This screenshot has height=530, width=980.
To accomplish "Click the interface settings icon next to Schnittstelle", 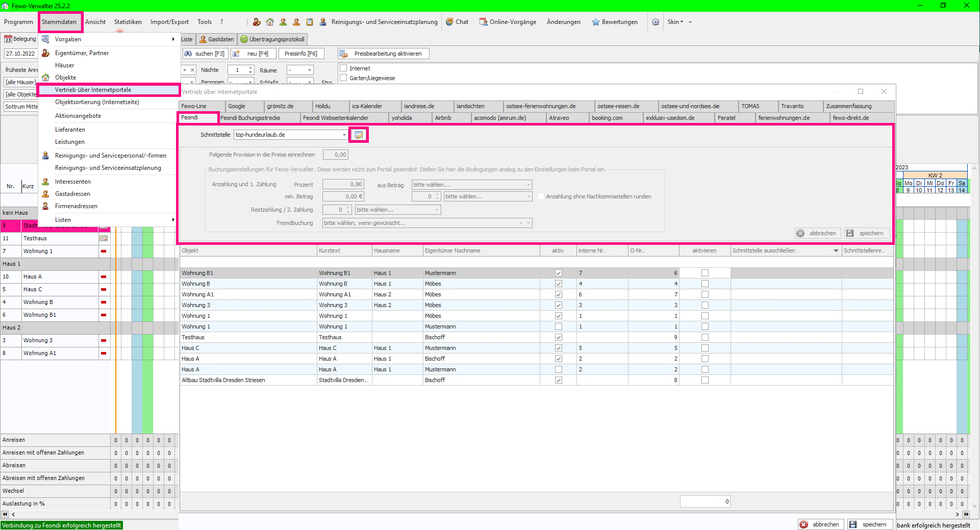I will click(x=359, y=135).
